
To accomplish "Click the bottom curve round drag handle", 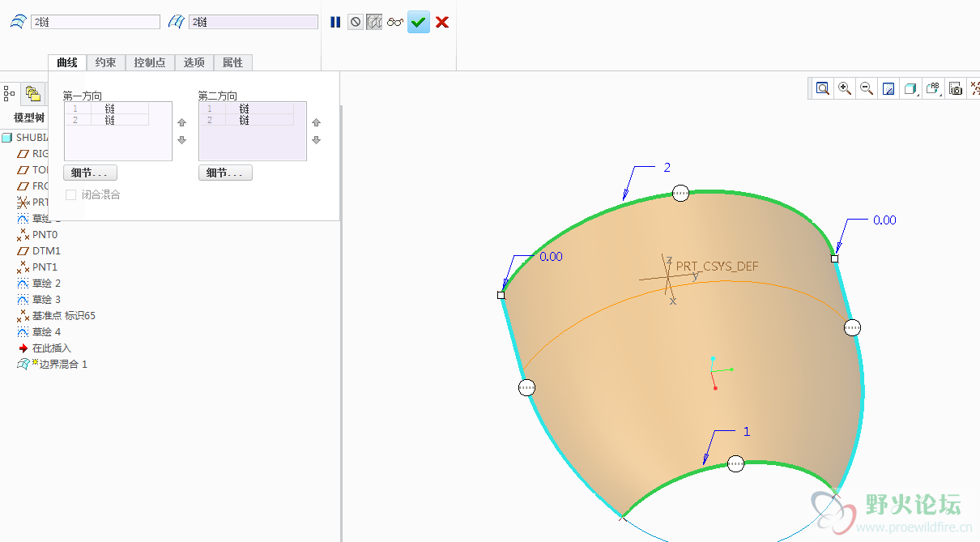I will click(x=735, y=463).
